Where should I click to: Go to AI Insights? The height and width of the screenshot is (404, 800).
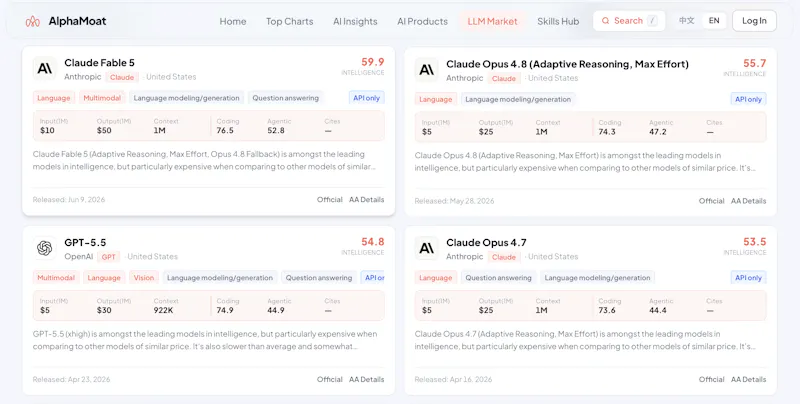pos(355,21)
